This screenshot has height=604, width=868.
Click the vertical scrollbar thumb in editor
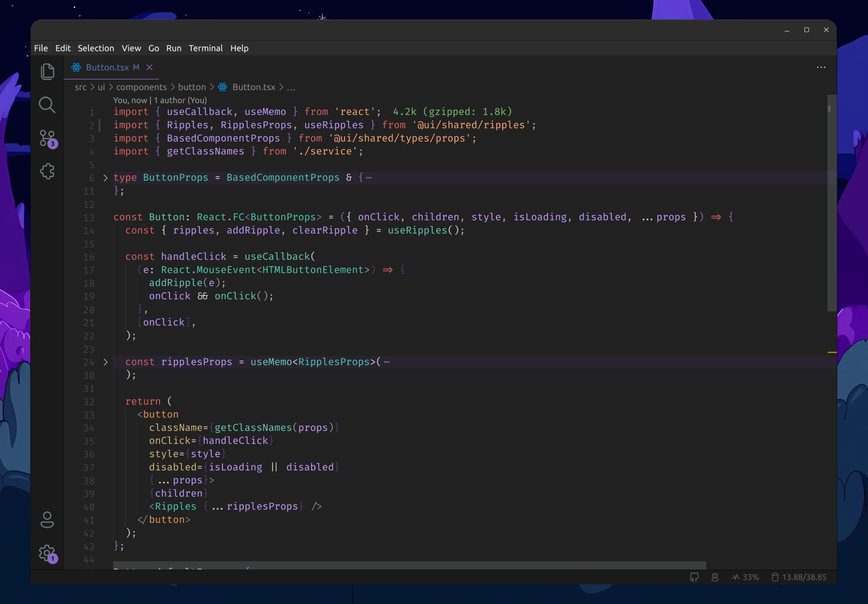832,203
